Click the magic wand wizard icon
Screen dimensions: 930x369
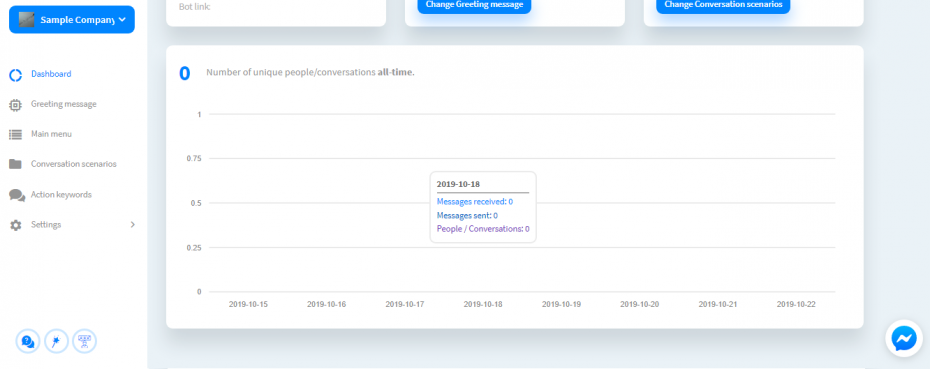coord(56,341)
